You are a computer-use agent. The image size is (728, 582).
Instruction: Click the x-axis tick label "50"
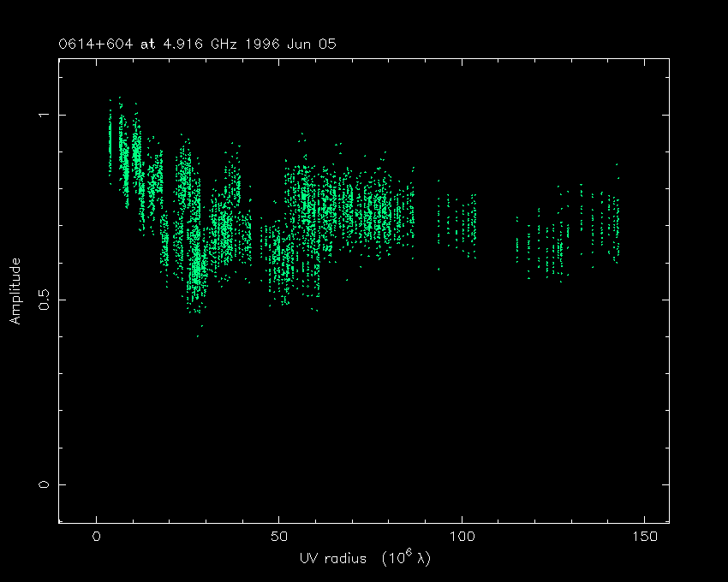click(x=279, y=537)
